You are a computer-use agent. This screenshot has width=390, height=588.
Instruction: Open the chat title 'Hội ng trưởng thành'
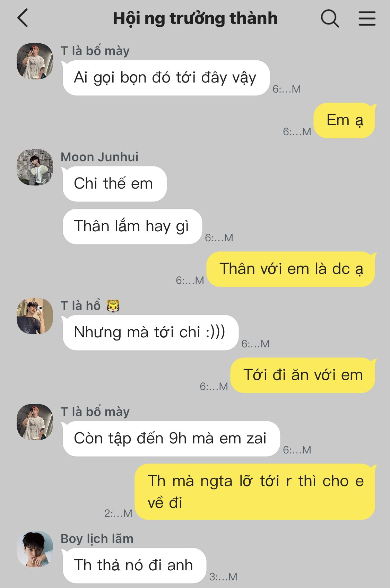tap(195, 18)
